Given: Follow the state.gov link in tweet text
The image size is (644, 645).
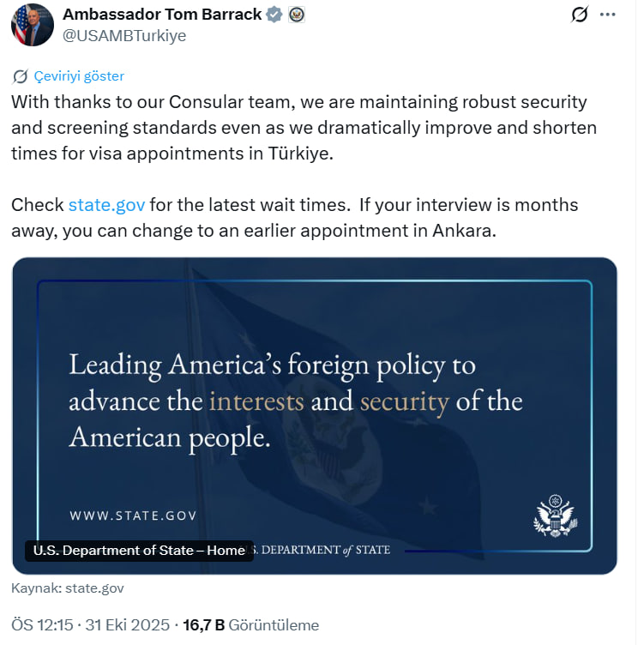Looking at the screenshot, I should [106, 205].
